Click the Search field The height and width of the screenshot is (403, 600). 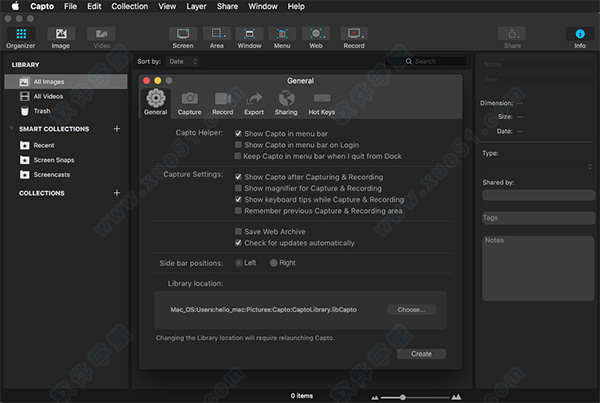427,61
